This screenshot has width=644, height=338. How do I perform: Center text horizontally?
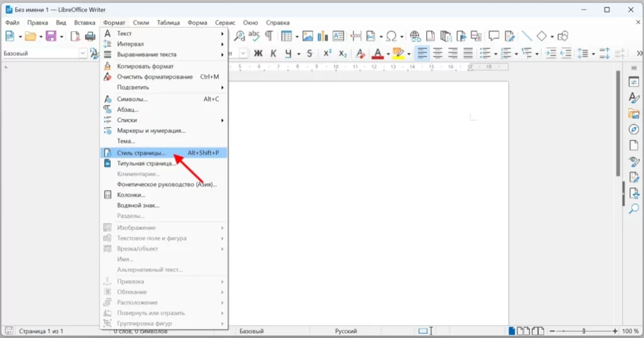pyautogui.click(x=438, y=53)
